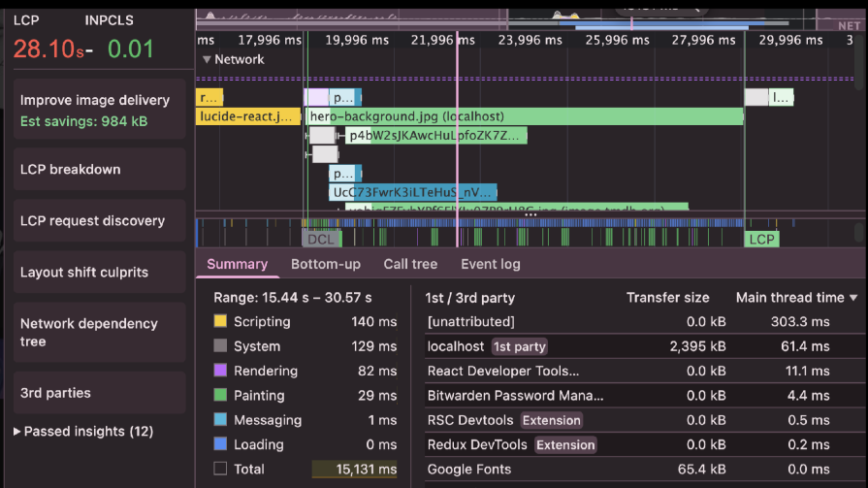Click the 1st party badge beside localhost
The width and height of the screenshot is (868, 488).
[x=519, y=346]
